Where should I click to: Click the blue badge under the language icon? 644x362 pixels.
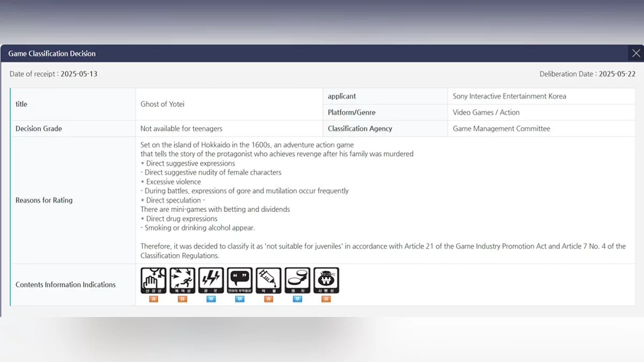[240, 299]
